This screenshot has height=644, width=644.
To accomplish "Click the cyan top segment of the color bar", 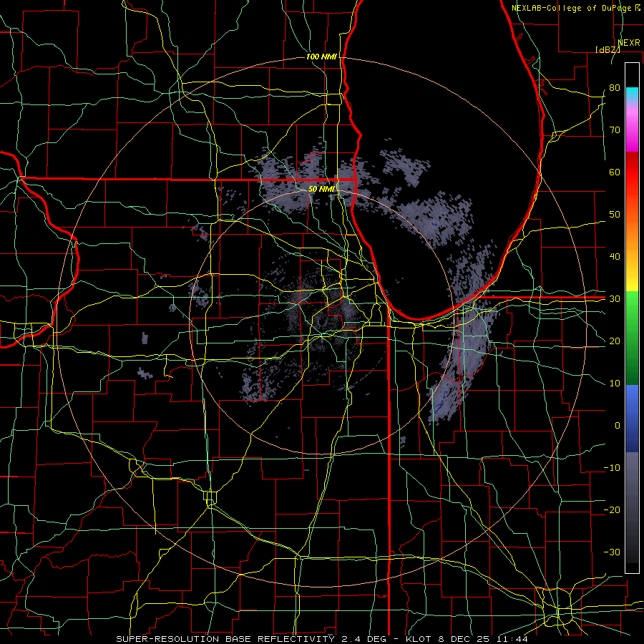I will coord(632,92).
